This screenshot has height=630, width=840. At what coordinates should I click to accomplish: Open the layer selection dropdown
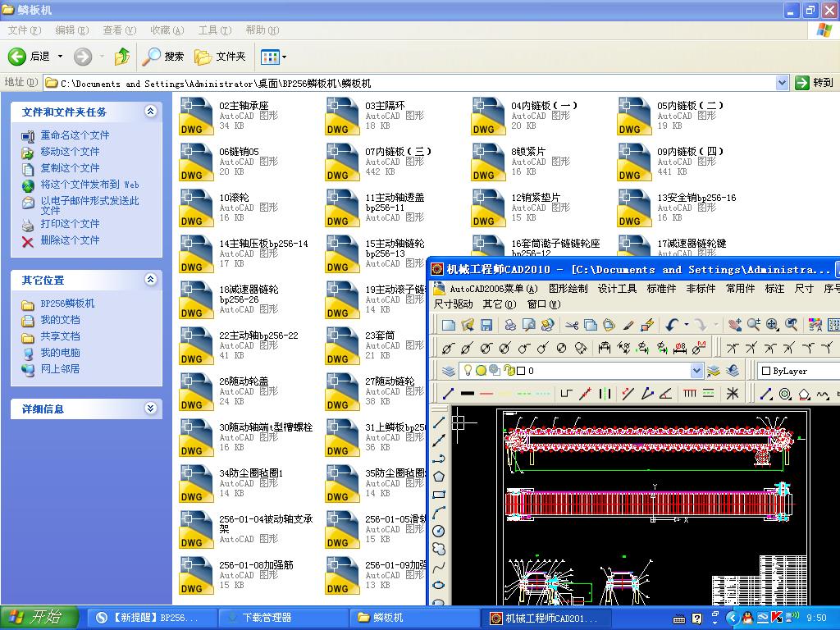point(696,371)
